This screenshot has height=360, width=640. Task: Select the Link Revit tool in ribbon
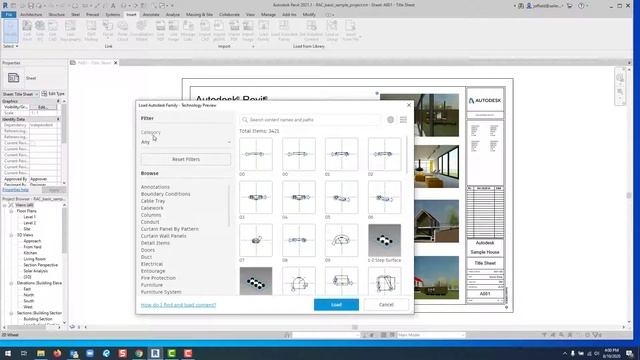tap(27, 31)
